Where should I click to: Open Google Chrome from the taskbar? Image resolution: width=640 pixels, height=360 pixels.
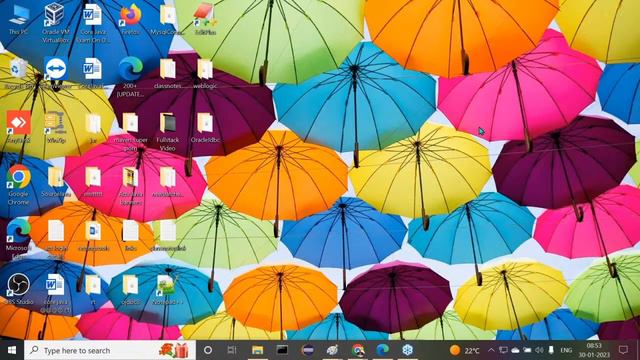[358, 350]
